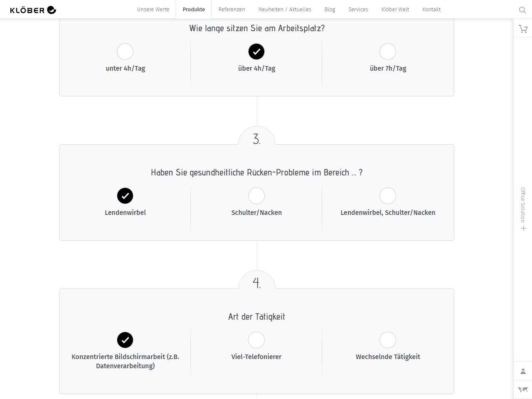The image size is (532, 399).
Task: Choose the 'über 7h/Tag' radio circle
Action: (388, 52)
